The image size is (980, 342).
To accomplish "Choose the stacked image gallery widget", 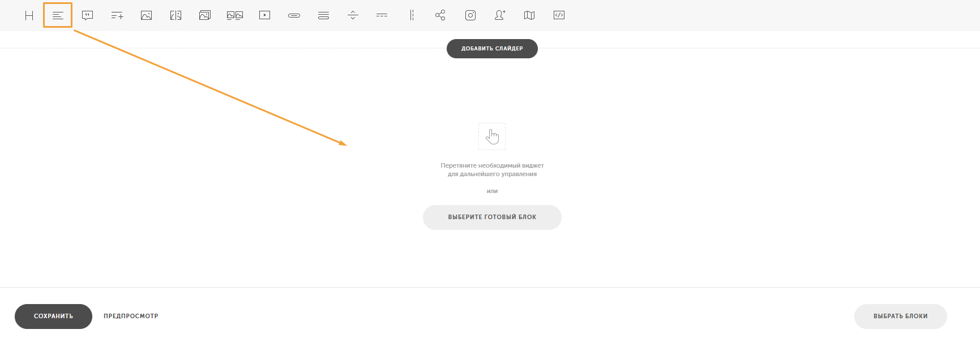I will point(205,15).
